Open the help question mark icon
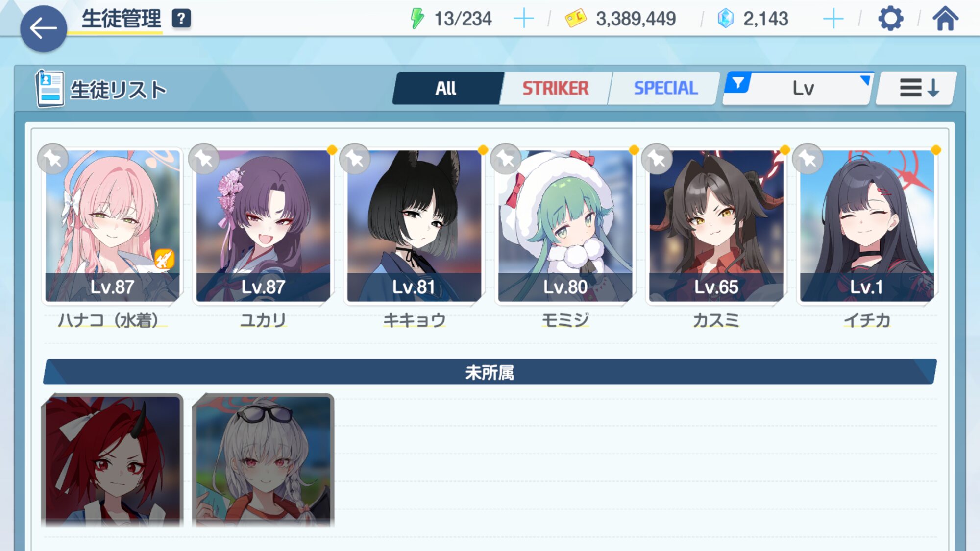 [x=181, y=19]
